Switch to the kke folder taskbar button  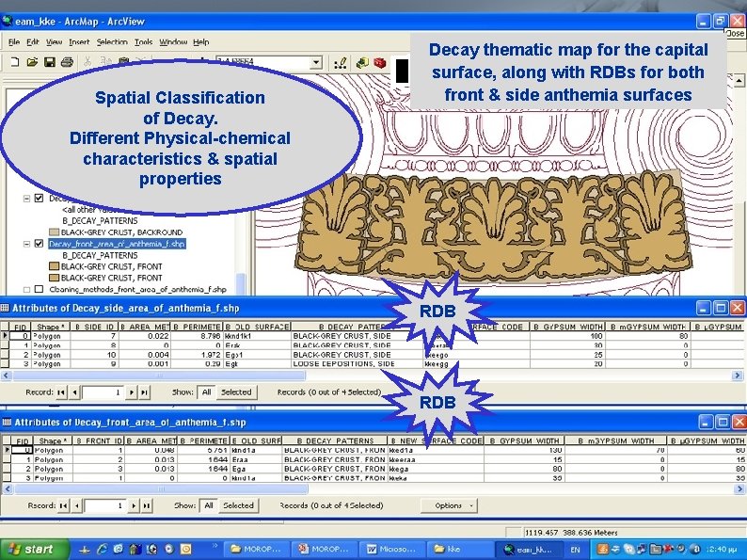tap(458, 549)
